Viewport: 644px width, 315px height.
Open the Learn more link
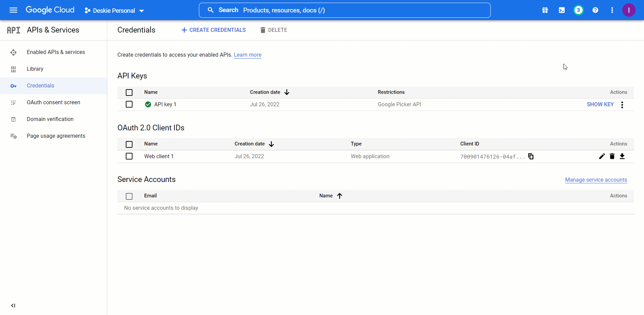click(248, 55)
